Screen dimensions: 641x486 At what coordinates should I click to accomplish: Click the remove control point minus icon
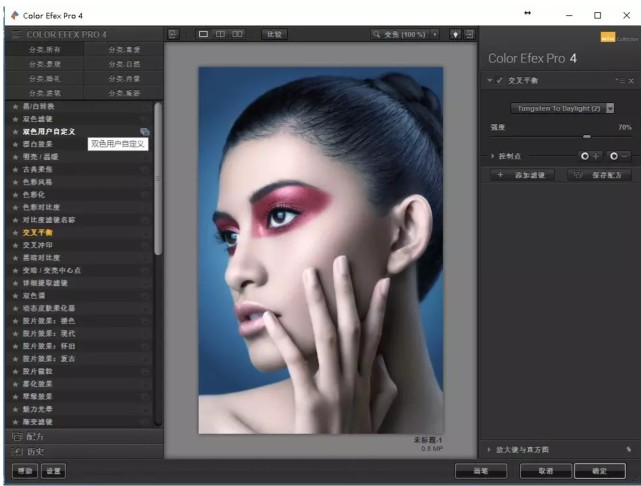pyautogui.click(x=618, y=156)
